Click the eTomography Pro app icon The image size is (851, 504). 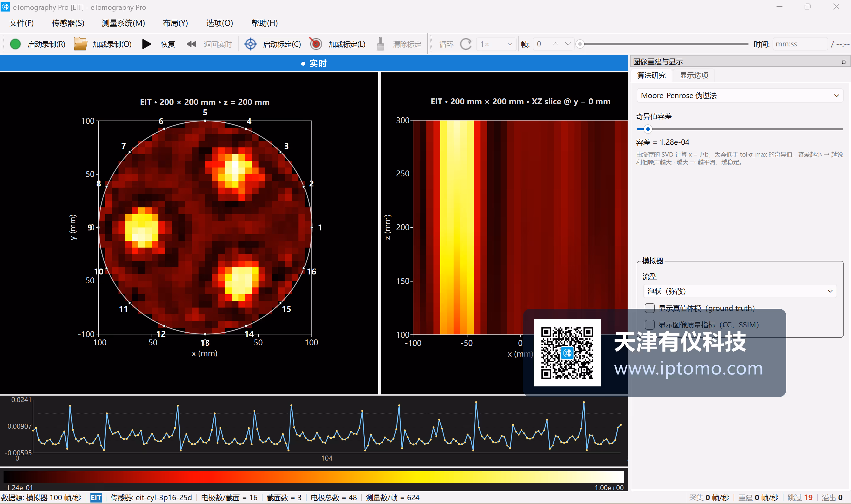tap(5, 7)
